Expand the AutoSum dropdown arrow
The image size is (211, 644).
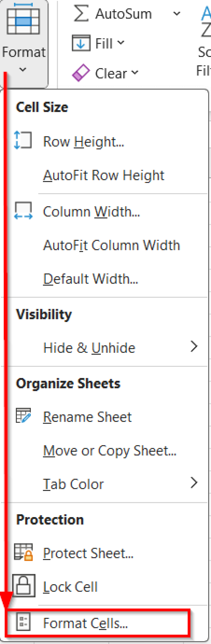pos(177,13)
